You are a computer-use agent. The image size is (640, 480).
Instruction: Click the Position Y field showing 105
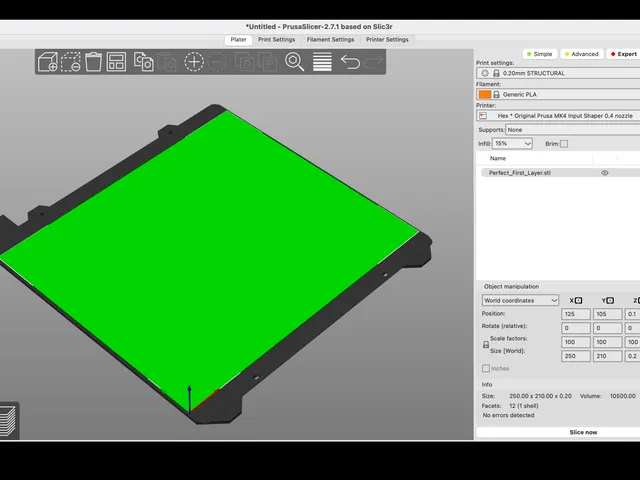[x=607, y=314]
